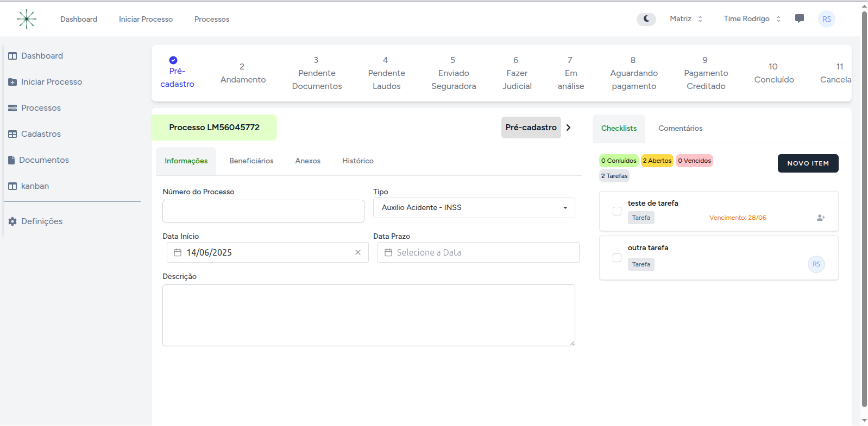This screenshot has height=426, width=868.
Task: Focus the Número do Processo field
Action: (263, 211)
